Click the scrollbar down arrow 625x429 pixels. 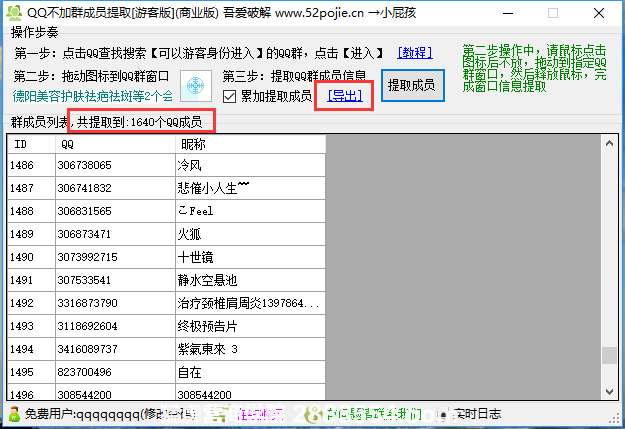click(x=609, y=392)
